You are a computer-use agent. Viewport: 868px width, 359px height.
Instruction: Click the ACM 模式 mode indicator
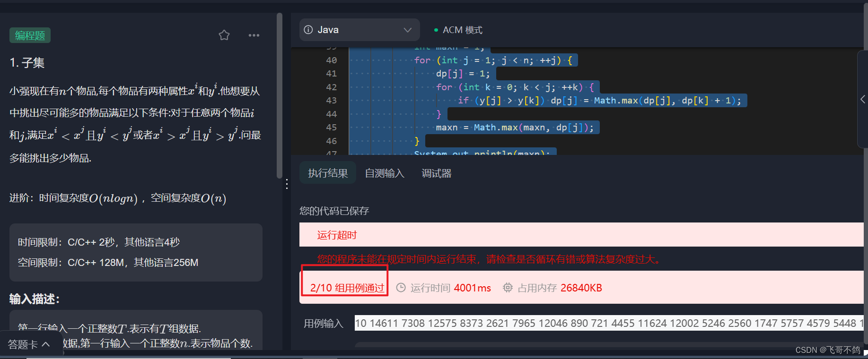[x=458, y=30]
